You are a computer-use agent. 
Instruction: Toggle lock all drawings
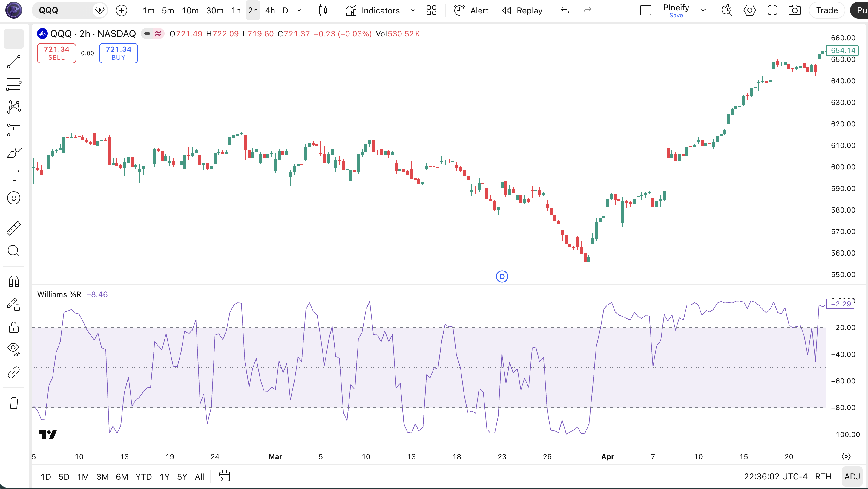tap(14, 327)
